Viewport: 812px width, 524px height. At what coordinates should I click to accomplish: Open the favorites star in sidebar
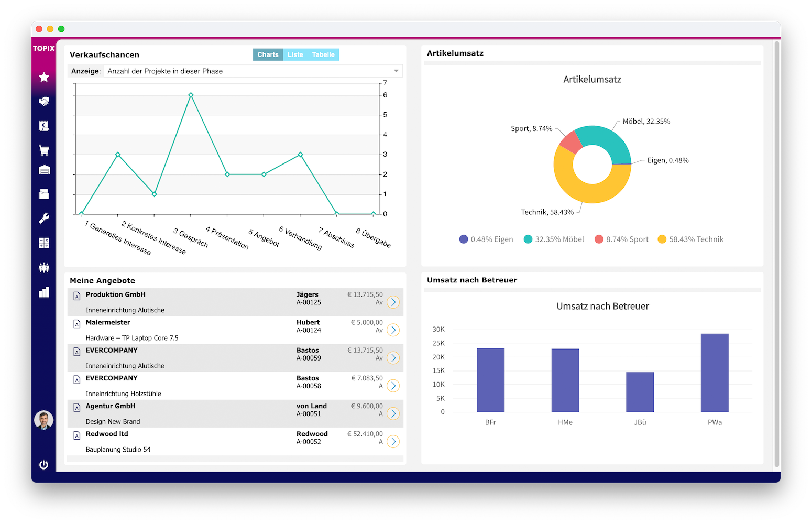(44, 77)
